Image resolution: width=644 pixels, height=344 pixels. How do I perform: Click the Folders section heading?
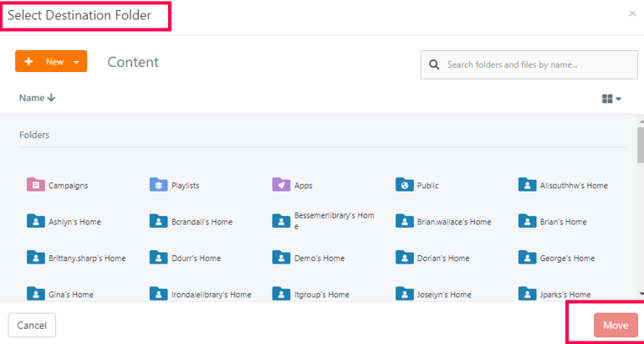(x=34, y=135)
